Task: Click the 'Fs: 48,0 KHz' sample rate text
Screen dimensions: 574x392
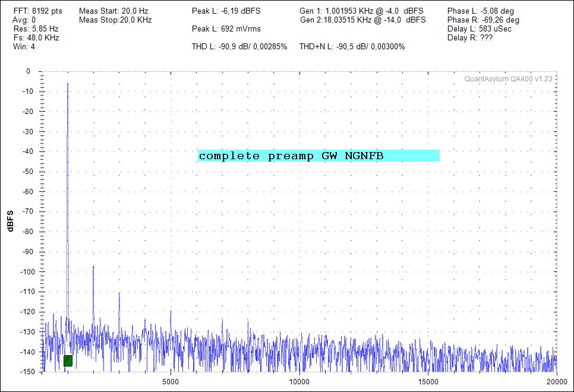Action: 36,37
